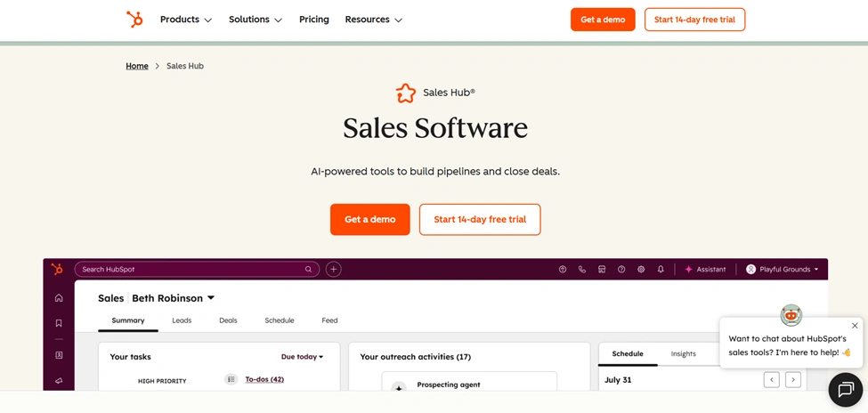Click the upgrade arrow icon in app toolbar
The height and width of the screenshot is (413, 868).
[563, 269]
